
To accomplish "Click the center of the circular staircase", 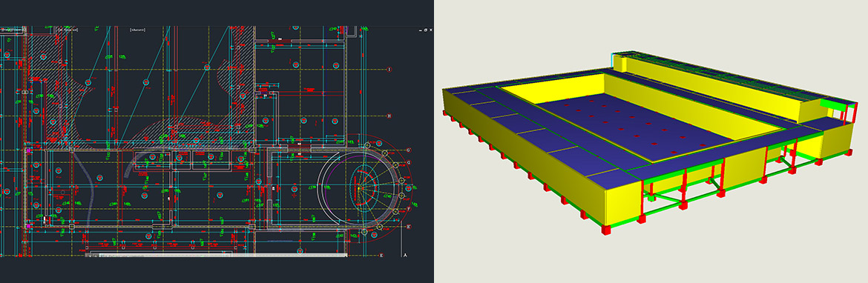I will (359, 188).
